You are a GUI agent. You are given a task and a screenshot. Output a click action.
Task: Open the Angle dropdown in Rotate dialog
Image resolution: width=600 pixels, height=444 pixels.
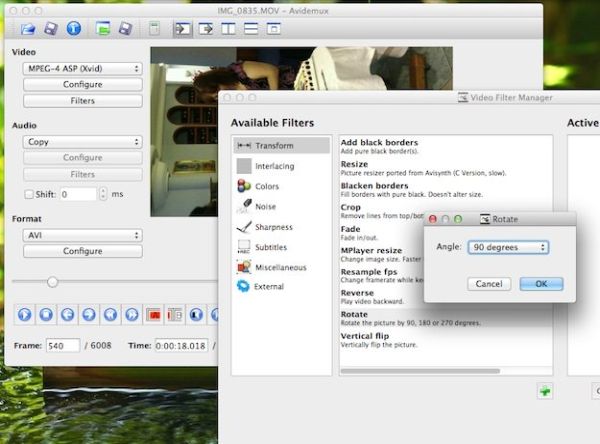(x=509, y=246)
